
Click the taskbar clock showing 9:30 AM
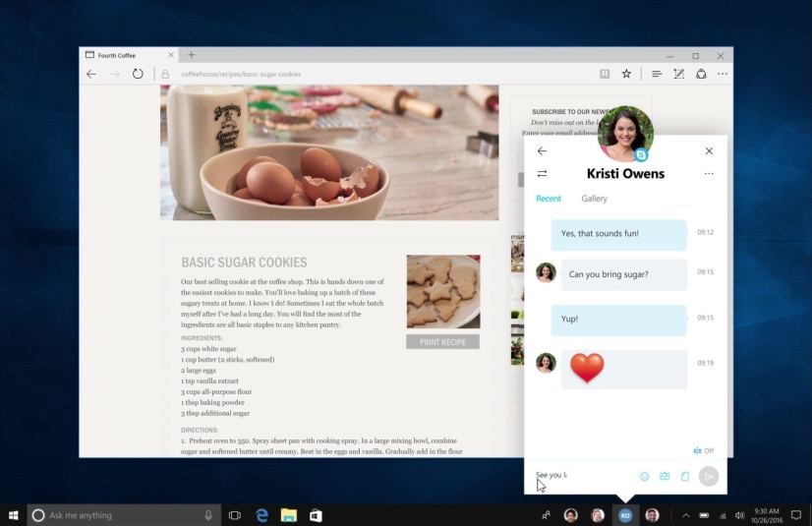pyautogui.click(x=767, y=515)
